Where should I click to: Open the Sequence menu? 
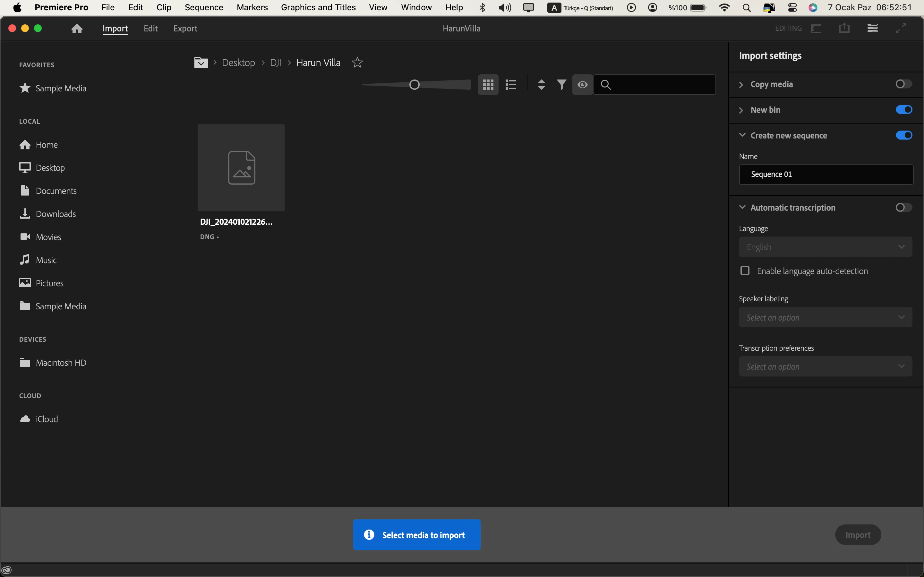[203, 8]
